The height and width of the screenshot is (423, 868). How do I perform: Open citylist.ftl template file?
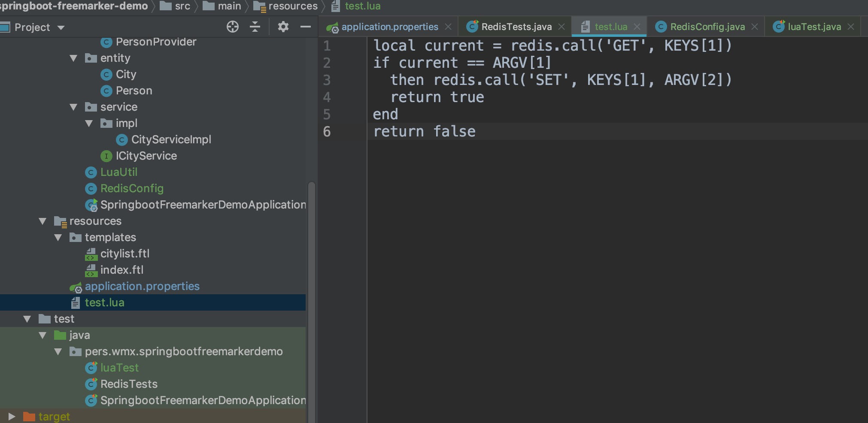pos(124,254)
